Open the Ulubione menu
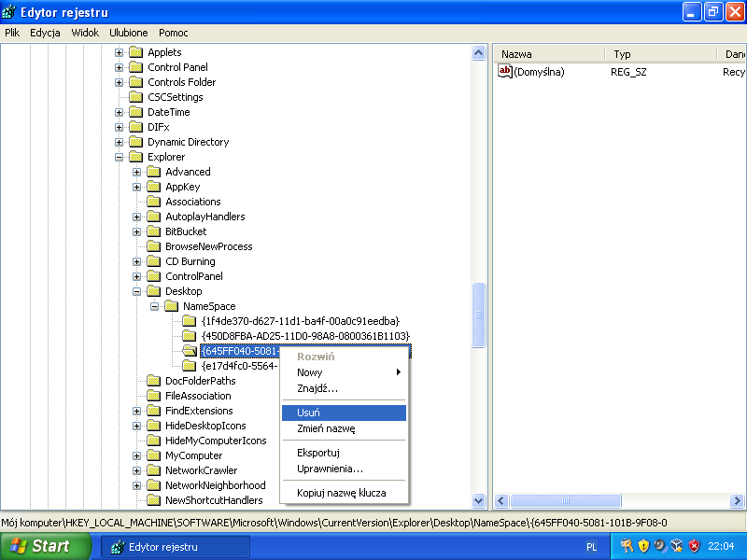This screenshot has height=560, width=747. tap(129, 33)
